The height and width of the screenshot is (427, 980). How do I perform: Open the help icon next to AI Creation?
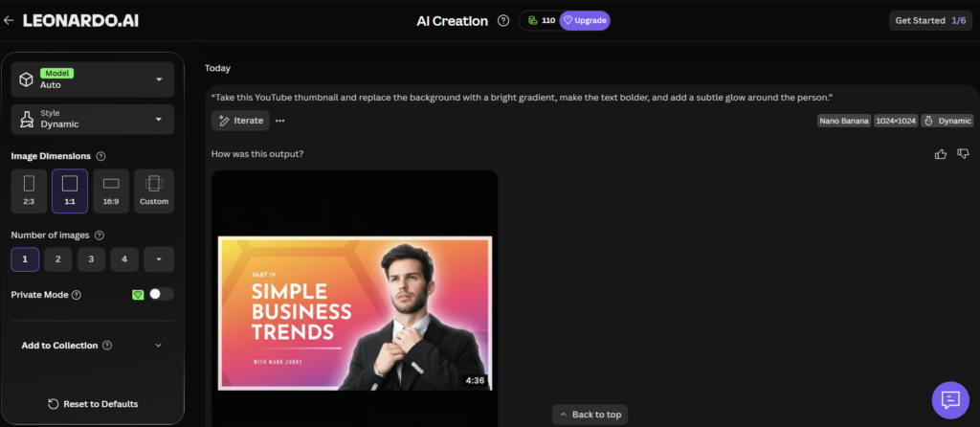(x=503, y=21)
